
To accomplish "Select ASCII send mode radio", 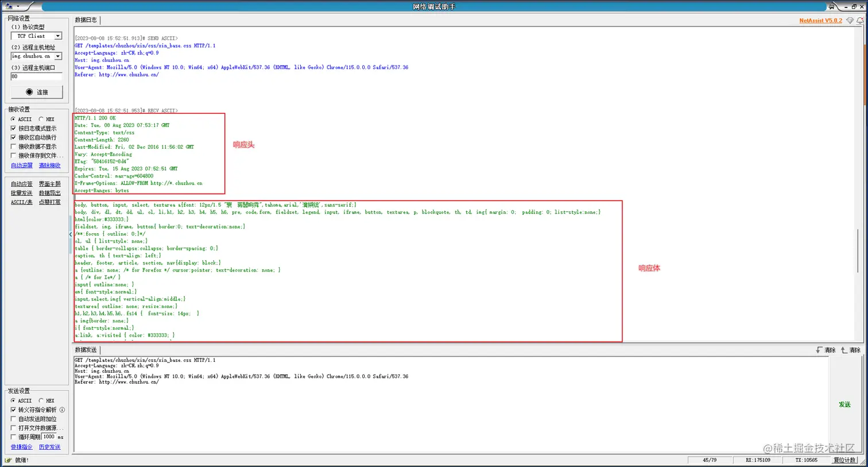I will coord(13,400).
